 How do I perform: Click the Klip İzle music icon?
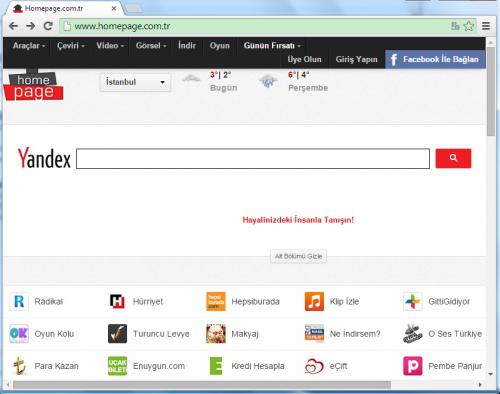click(314, 301)
